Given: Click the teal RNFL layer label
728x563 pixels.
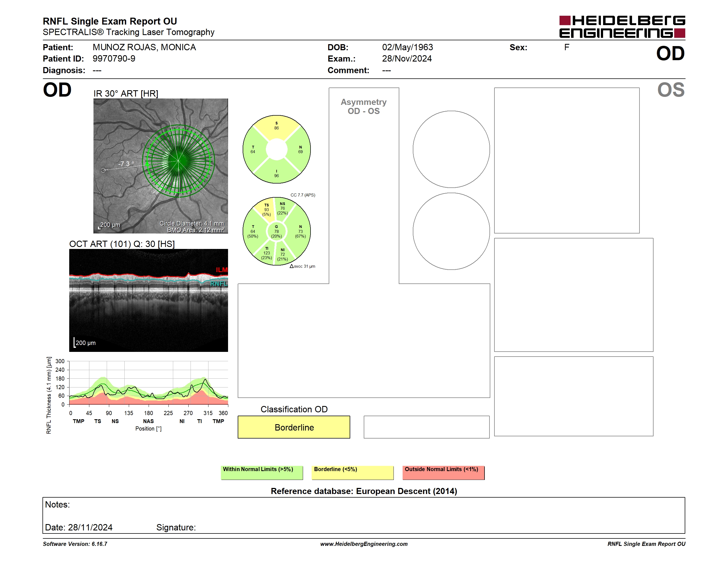Looking at the screenshot, I should pos(219,283).
